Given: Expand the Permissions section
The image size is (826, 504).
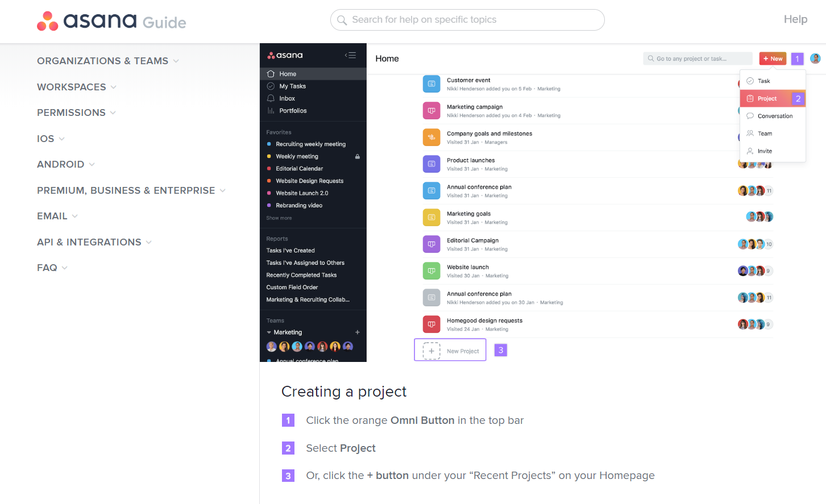Looking at the screenshot, I should [77, 113].
